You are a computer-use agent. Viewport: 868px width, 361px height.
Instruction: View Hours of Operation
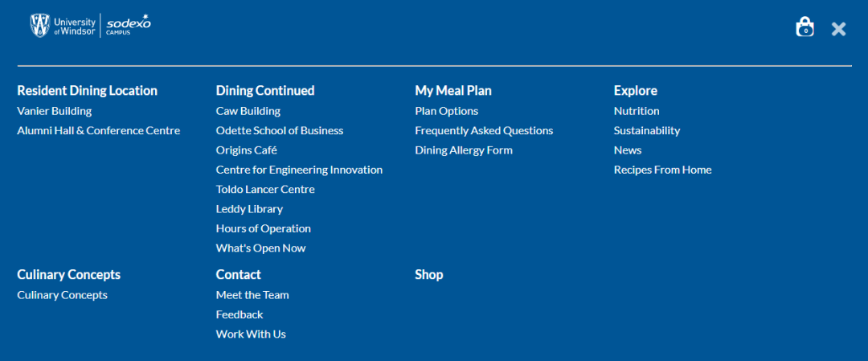[x=264, y=228]
